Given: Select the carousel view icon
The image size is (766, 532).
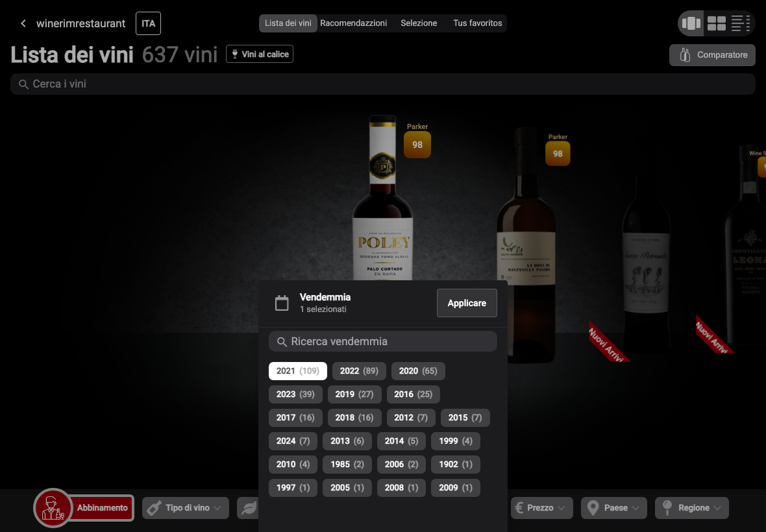Looking at the screenshot, I should [x=691, y=23].
